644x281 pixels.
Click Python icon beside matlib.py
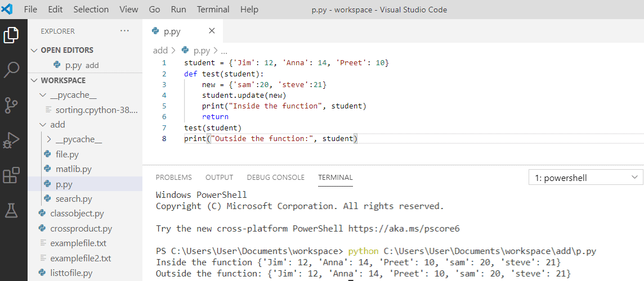pyautogui.click(x=48, y=169)
